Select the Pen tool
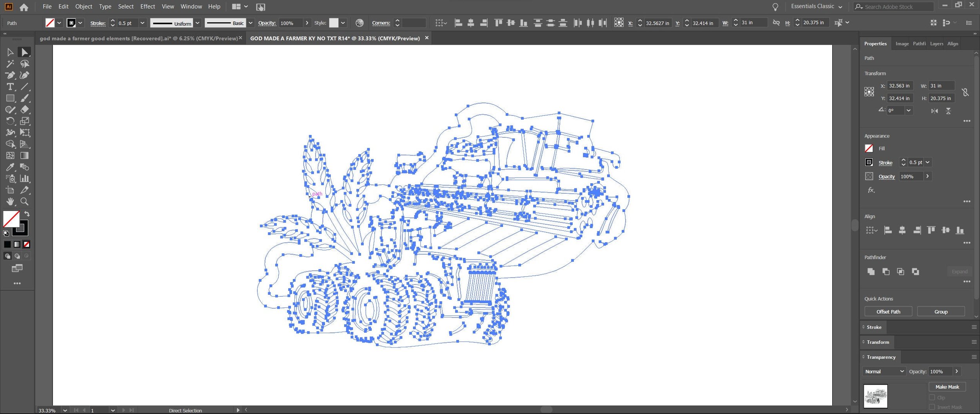The height and width of the screenshot is (414, 980). tap(10, 75)
